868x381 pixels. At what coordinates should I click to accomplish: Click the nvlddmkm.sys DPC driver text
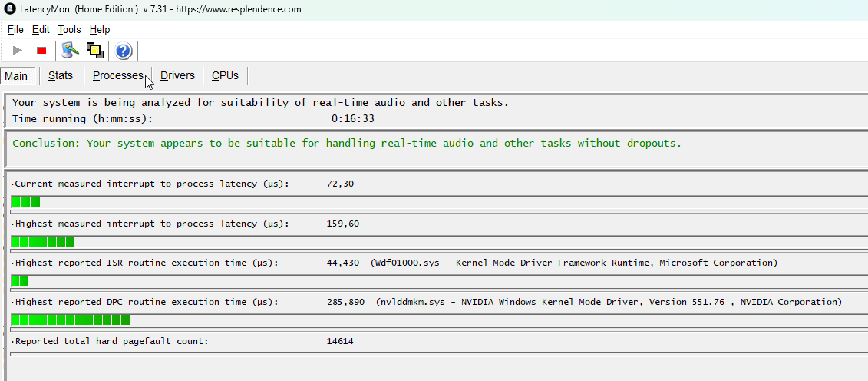tap(609, 303)
